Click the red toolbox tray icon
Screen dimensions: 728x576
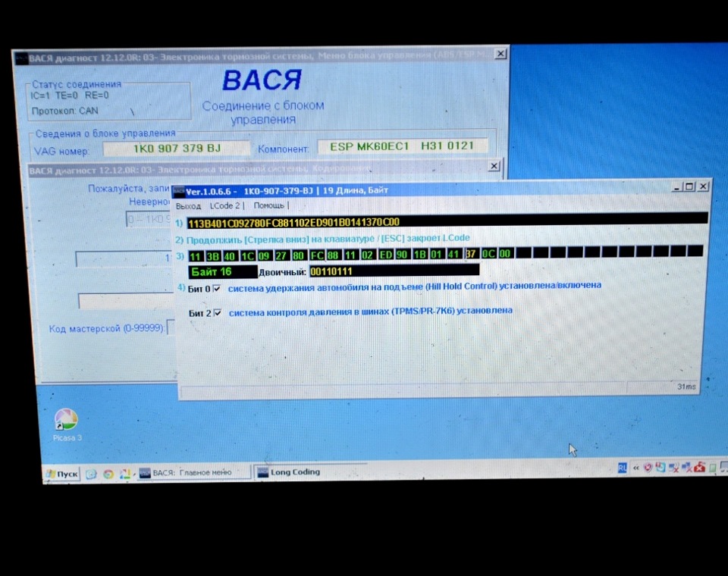[x=699, y=467]
